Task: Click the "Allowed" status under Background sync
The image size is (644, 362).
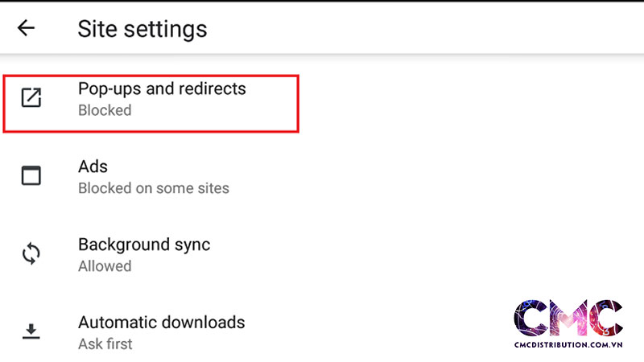Action: pyautogui.click(x=105, y=266)
